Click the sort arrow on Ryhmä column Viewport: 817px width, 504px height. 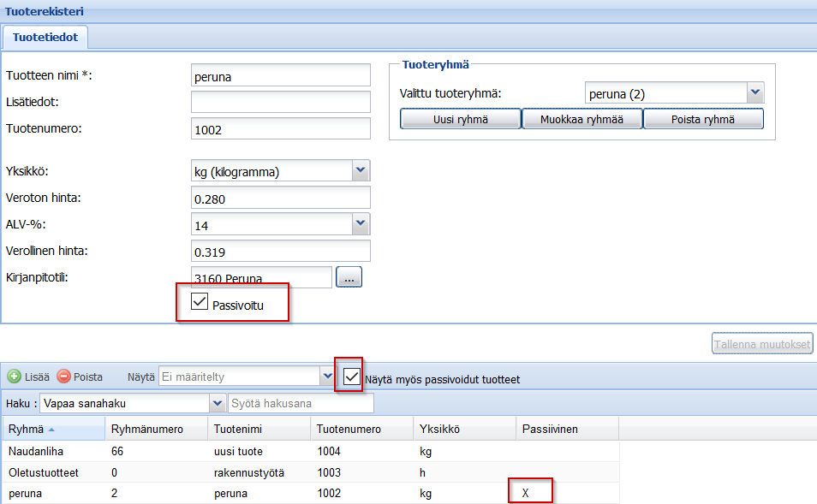tap(51, 430)
